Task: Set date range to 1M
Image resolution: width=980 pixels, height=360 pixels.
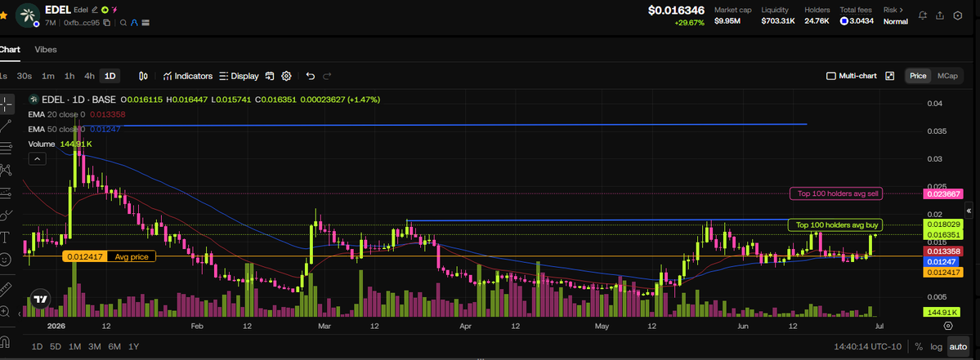Action: (75, 346)
